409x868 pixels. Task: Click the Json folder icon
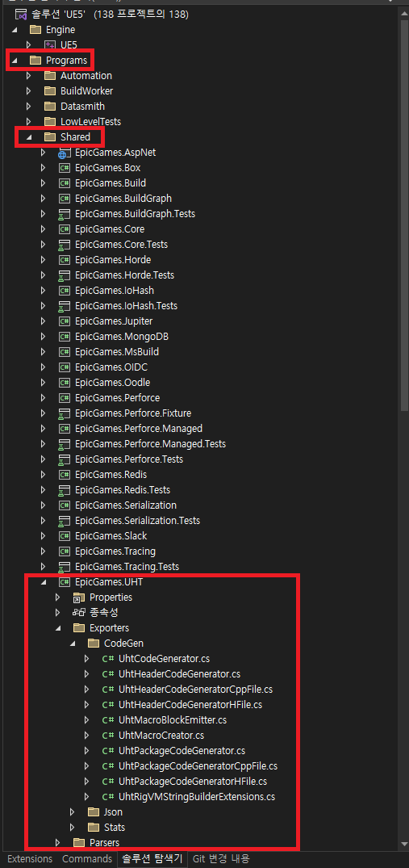pos(94,812)
